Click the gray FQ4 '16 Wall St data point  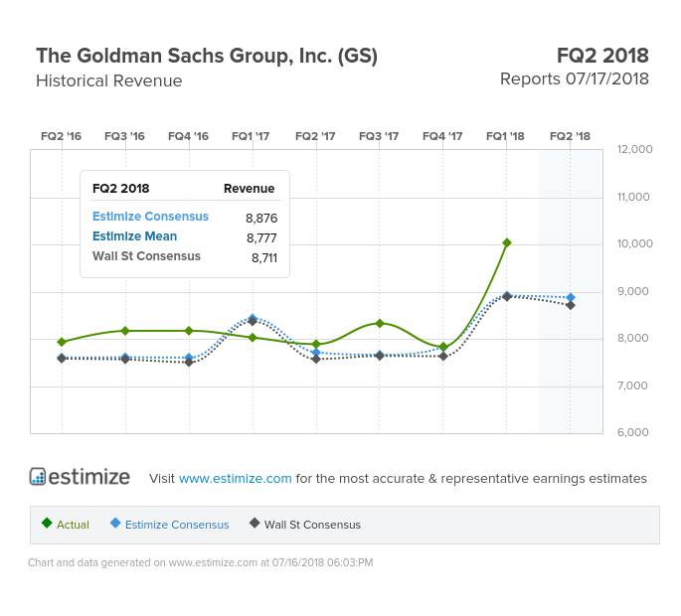189,362
